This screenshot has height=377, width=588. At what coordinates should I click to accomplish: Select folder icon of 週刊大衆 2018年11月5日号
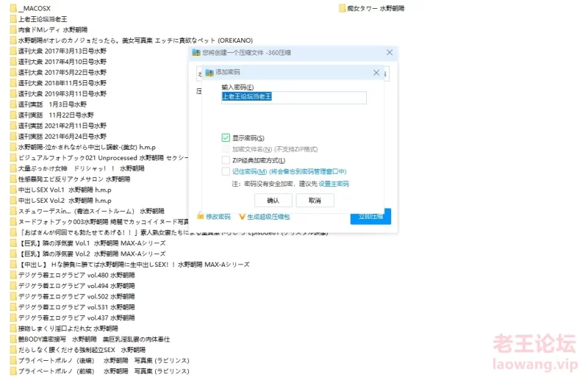pyautogui.click(x=13, y=83)
